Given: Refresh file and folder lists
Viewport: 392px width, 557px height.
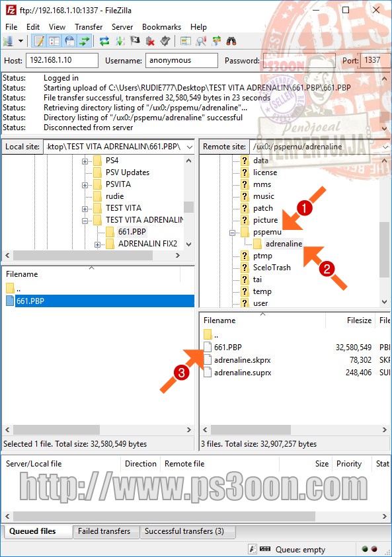Looking at the screenshot, I should [104, 41].
